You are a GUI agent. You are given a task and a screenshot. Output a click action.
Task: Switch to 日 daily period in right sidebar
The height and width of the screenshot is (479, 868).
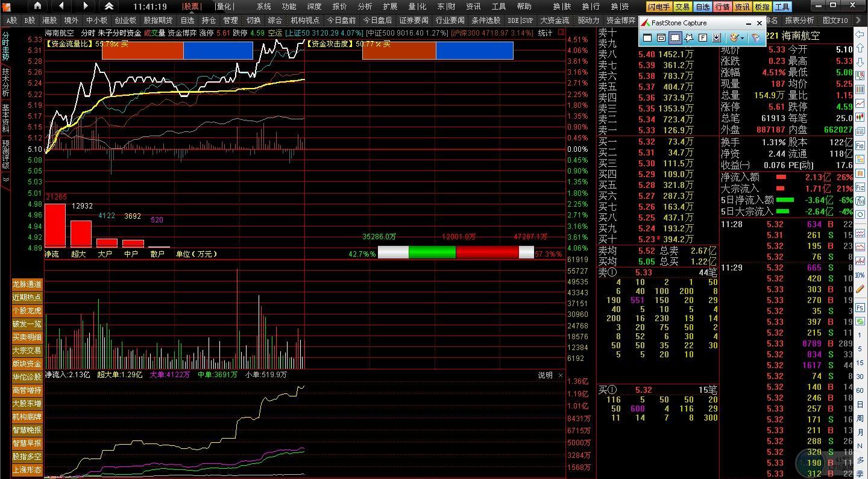[860, 405]
